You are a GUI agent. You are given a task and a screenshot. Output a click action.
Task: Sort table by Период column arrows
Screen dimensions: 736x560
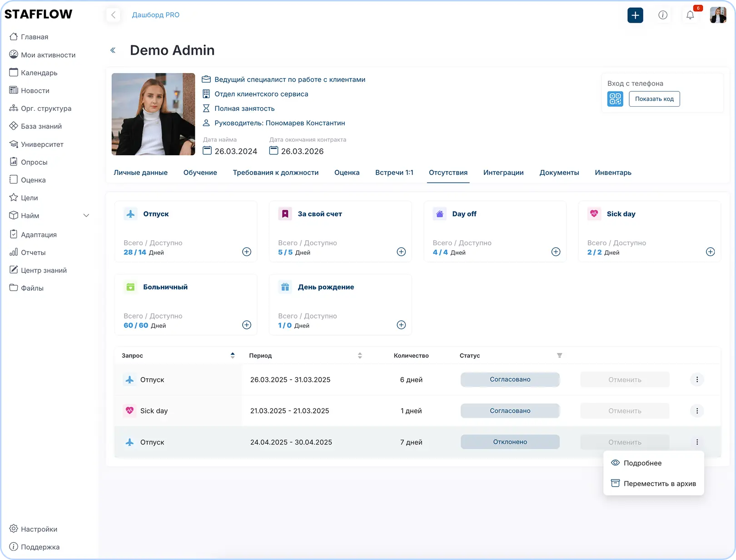pyautogui.click(x=360, y=356)
